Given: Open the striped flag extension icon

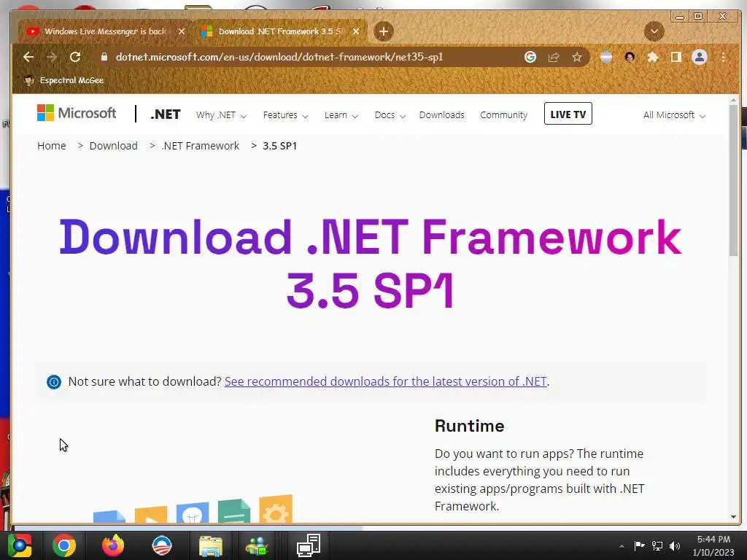Looking at the screenshot, I should click(x=606, y=57).
